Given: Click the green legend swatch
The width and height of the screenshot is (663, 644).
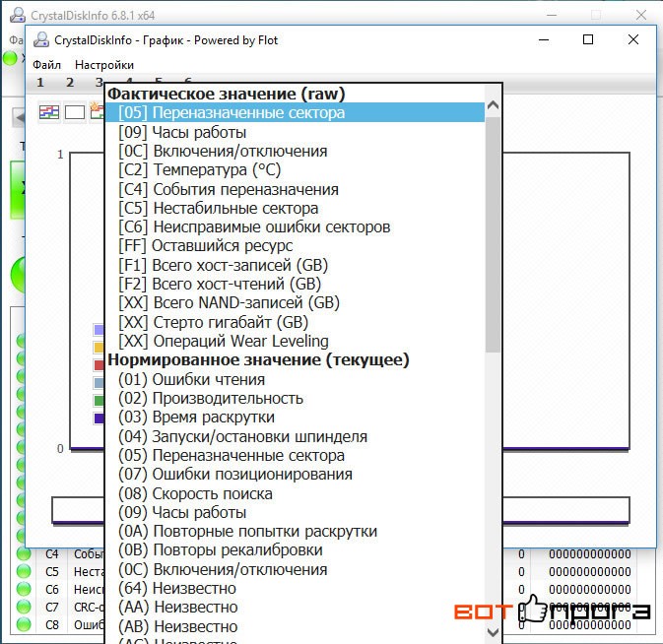Looking at the screenshot, I should coord(99,400).
